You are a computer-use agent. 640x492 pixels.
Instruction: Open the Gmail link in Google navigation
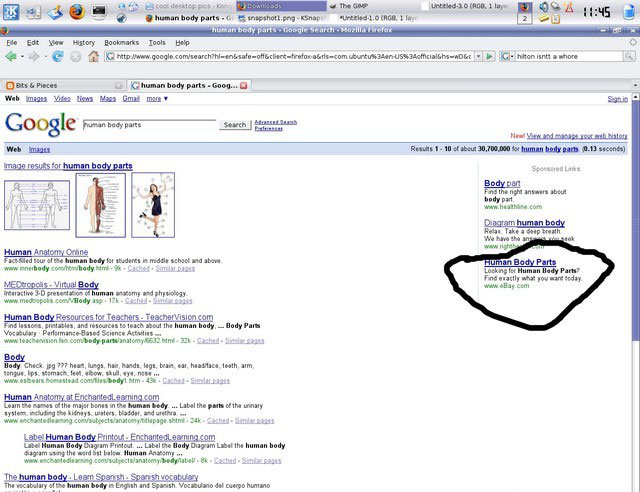click(131, 98)
